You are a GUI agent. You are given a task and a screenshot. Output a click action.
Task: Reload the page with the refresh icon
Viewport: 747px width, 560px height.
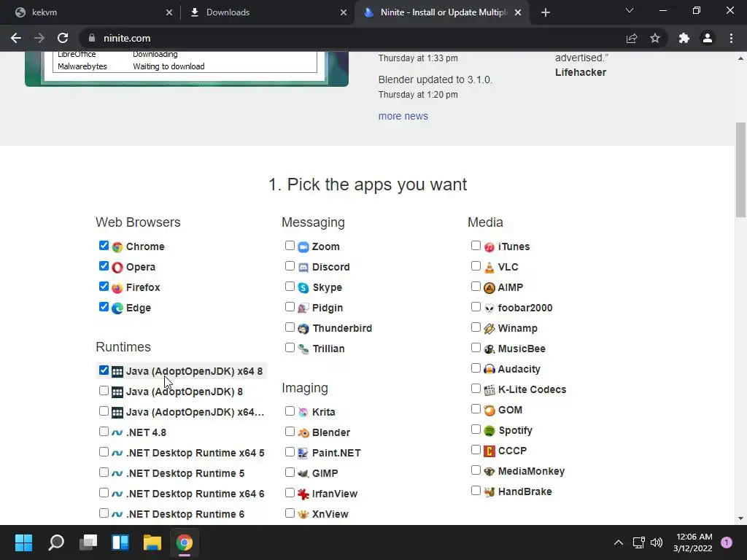point(63,38)
